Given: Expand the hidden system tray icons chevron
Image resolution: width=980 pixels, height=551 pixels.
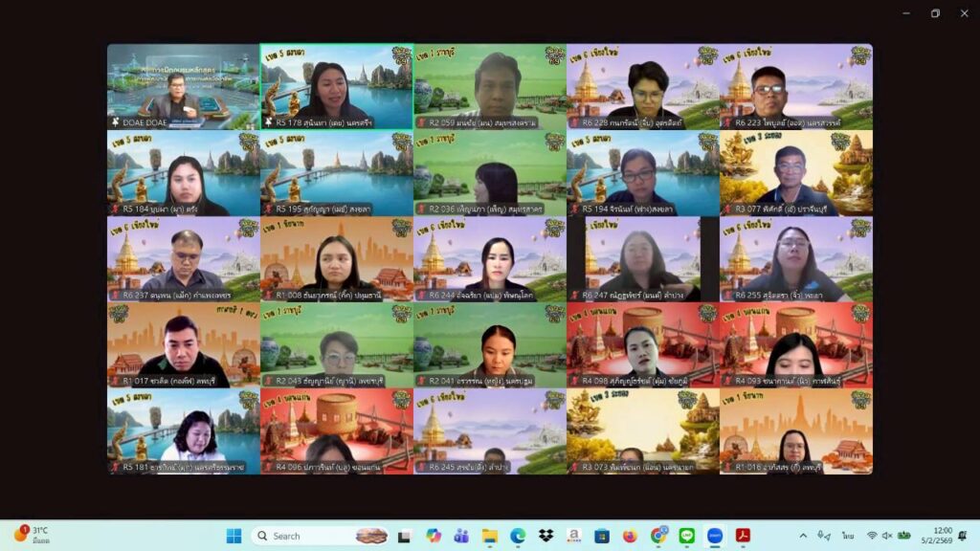Looking at the screenshot, I should coord(803,536).
